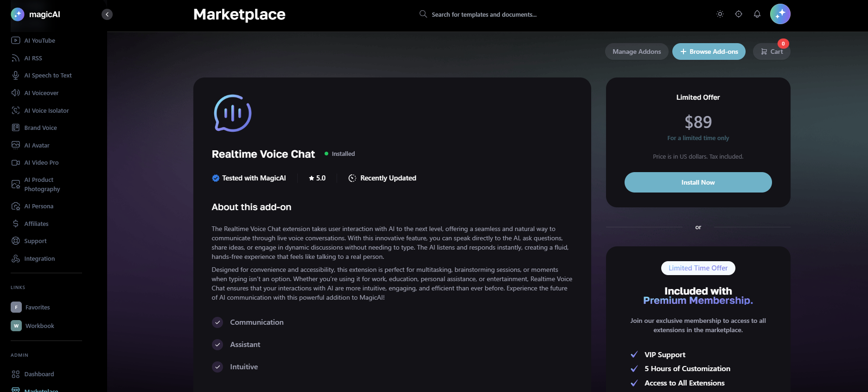Toggle light/dark mode sun icon

click(720, 14)
